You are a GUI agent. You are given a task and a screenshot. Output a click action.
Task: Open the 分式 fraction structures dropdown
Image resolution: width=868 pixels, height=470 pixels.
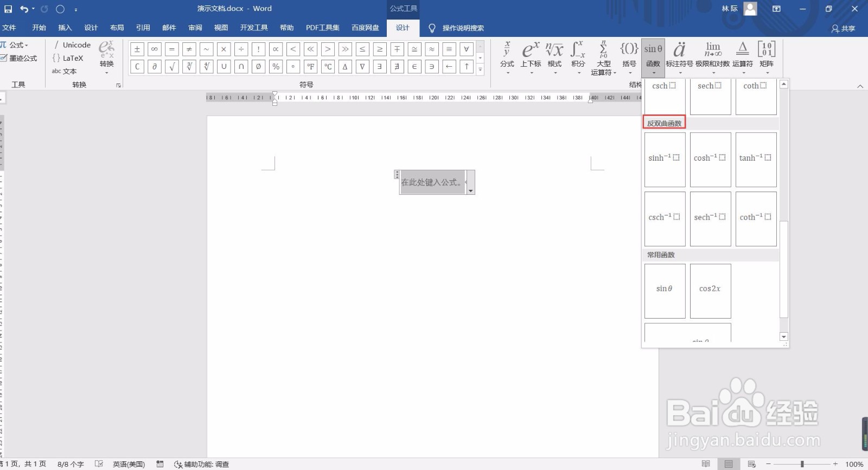click(x=507, y=58)
